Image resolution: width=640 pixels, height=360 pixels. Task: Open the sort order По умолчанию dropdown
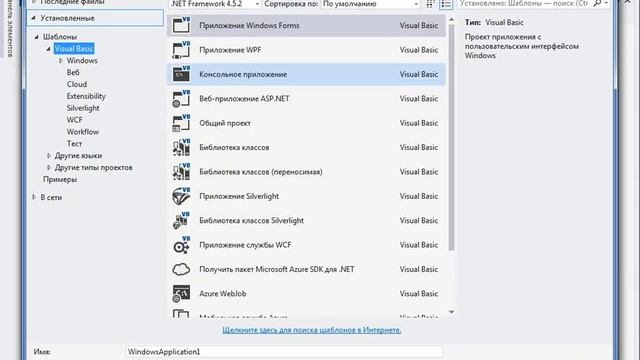coord(370,4)
